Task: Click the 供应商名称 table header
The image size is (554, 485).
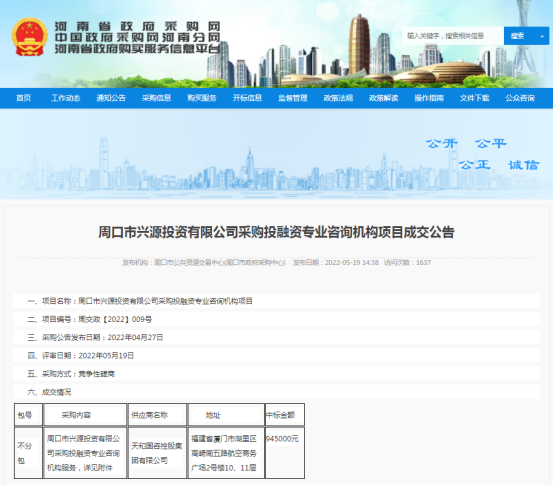Action: point(157,415)
